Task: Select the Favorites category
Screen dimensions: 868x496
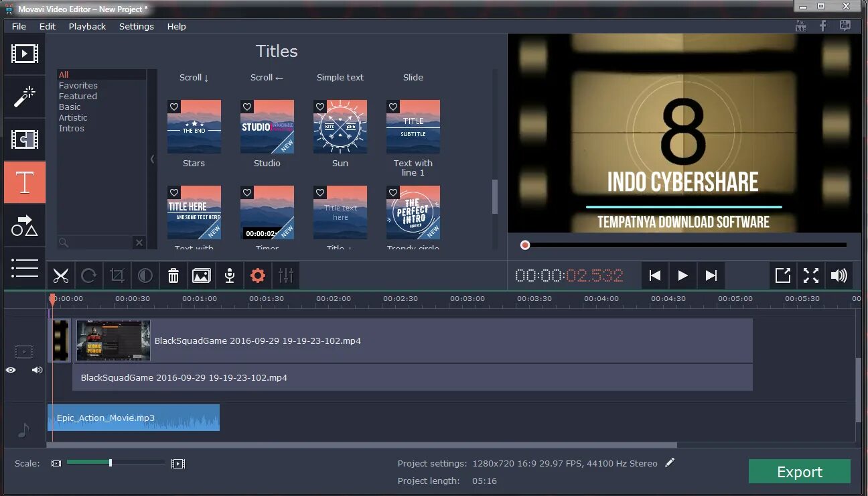Action: 78,85
